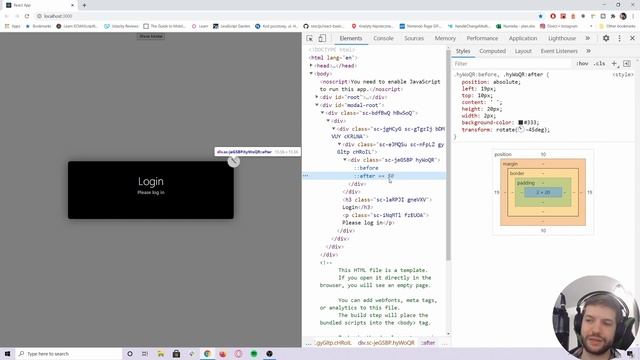Screen dimensions: 640x360
Task: Open Microsoft Store taskbar icon
Action: [176, 353]
